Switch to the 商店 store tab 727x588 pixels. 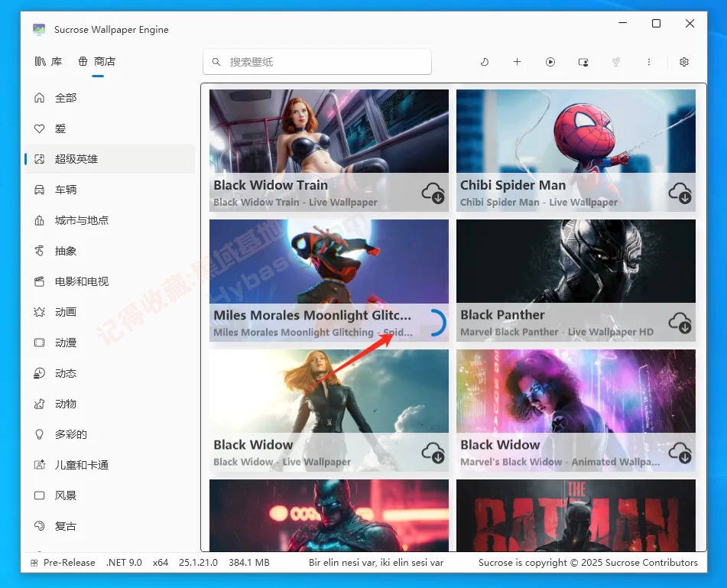[x=97, y=61]
